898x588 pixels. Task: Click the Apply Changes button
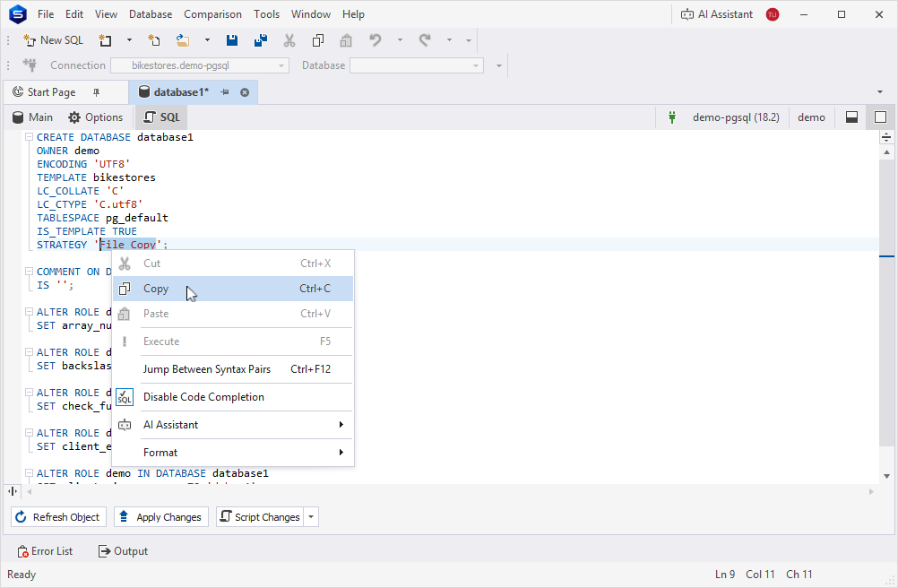point(161,517)
